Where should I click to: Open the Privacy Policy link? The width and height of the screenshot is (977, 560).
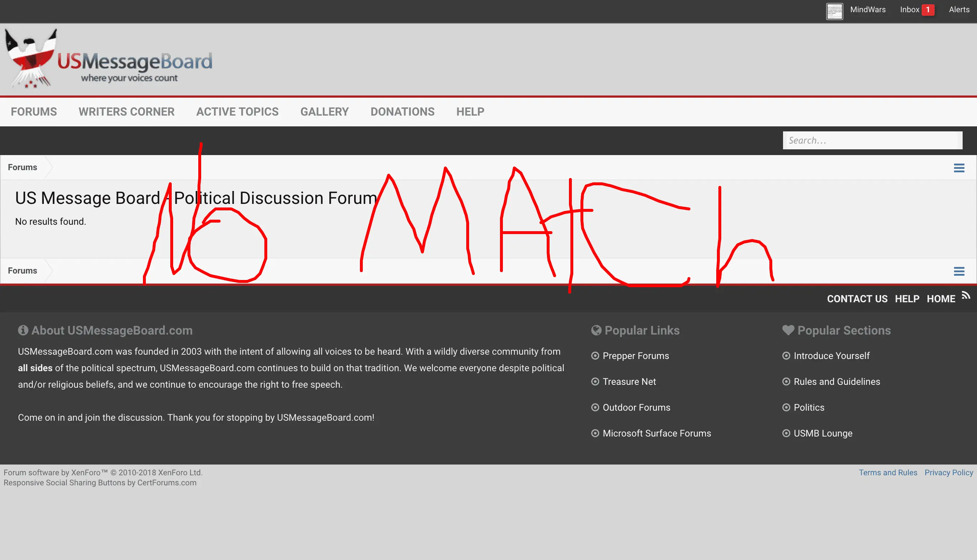tap(949, 472)
